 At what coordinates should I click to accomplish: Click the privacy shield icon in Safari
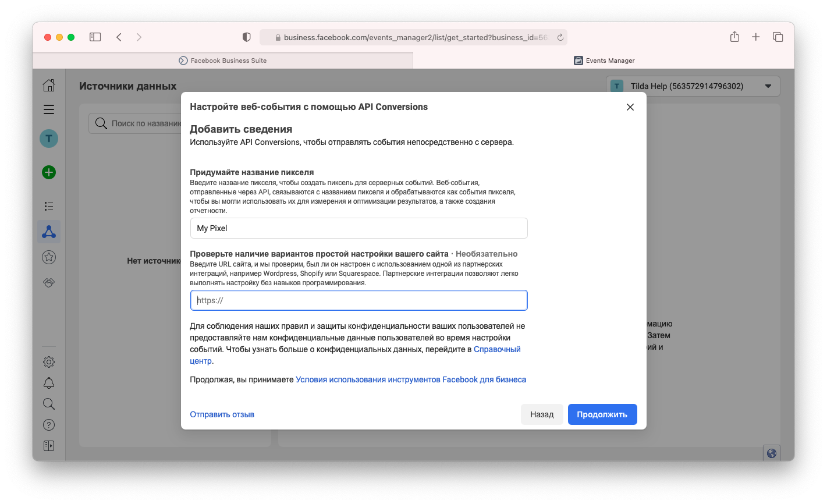(x=246, y=37)
